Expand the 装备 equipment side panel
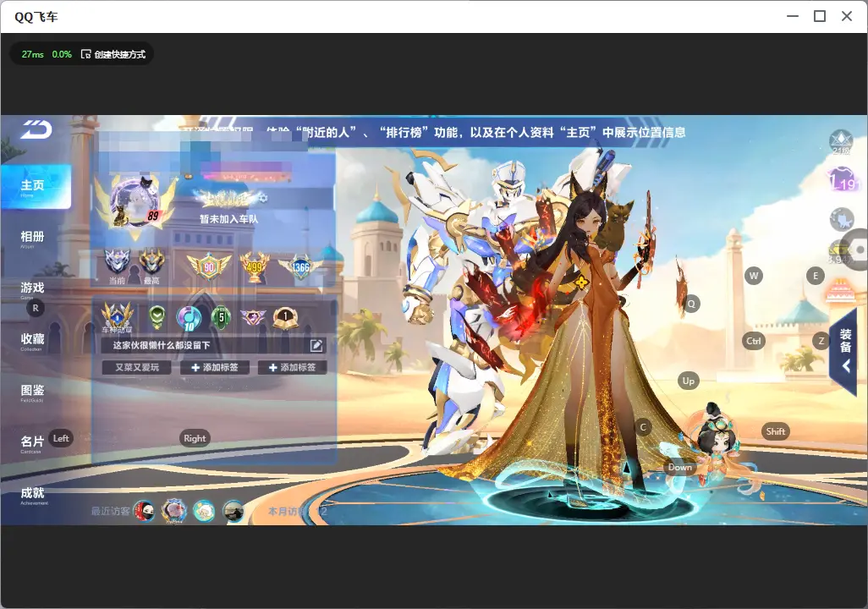The height and width of the screenshot is (609, 868). (843, 351)
